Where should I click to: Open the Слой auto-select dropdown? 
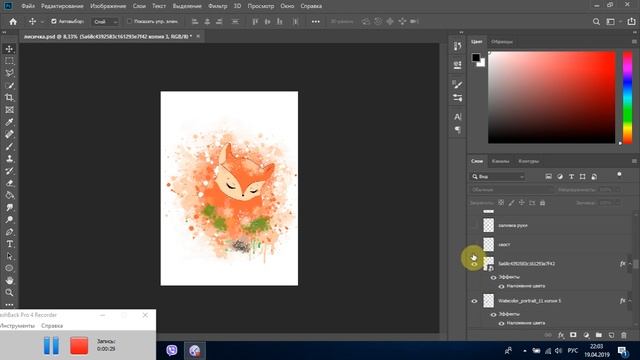pos(105,22)
